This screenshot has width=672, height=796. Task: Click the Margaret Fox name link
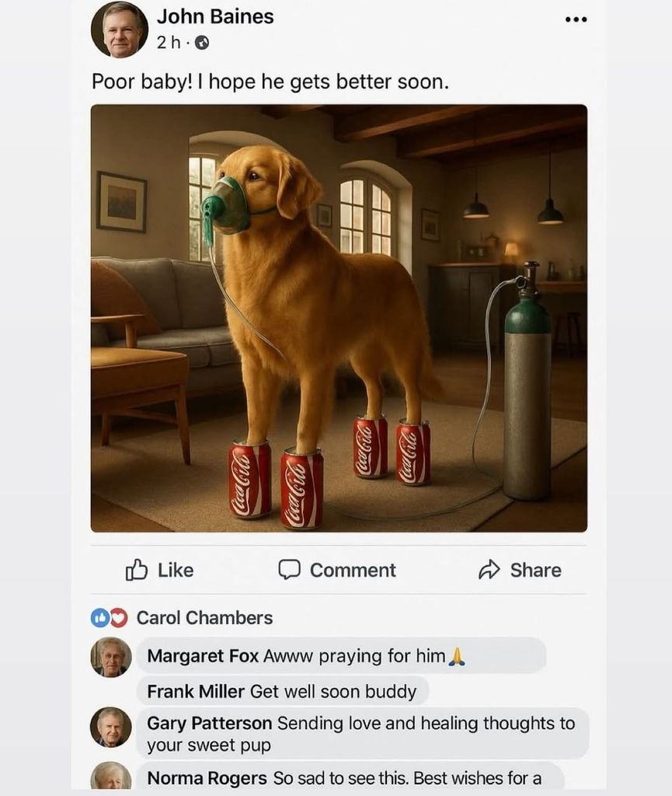[x=202, y=656]
